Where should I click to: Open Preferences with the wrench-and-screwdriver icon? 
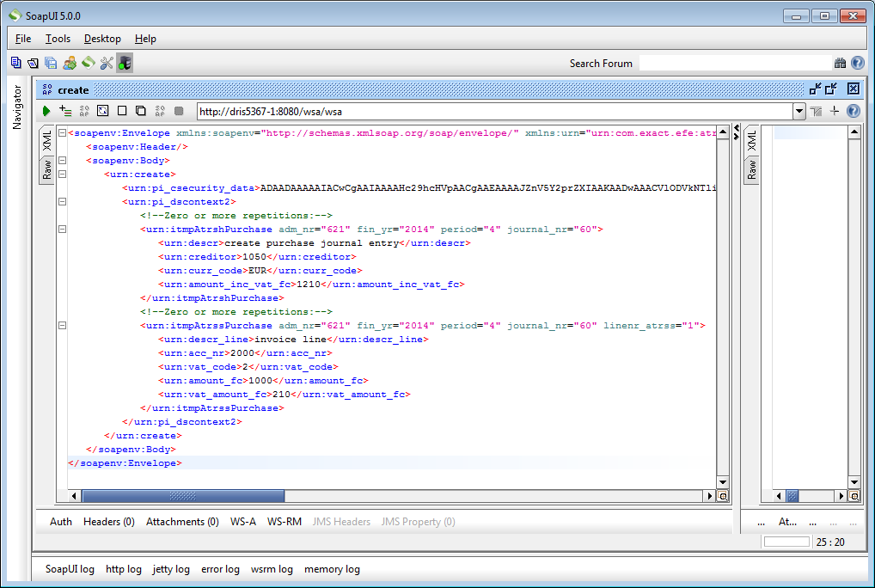click(107, 63)
